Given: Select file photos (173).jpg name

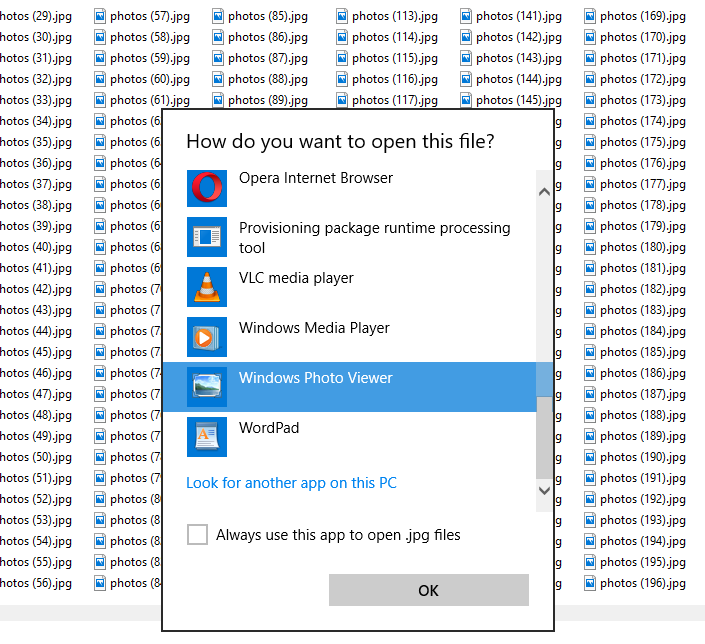Looking at the screenshot, I should click(x=643, y=100).
